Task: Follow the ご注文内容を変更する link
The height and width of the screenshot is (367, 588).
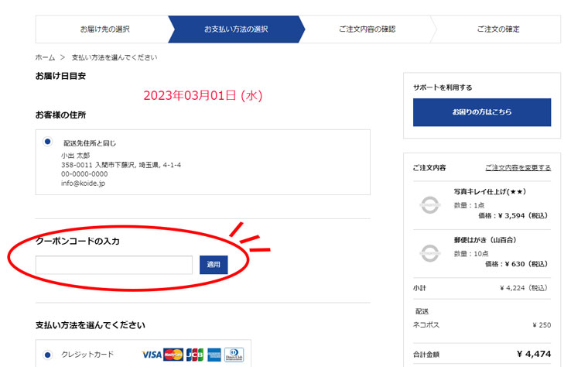Action: (x=518, y=168)
